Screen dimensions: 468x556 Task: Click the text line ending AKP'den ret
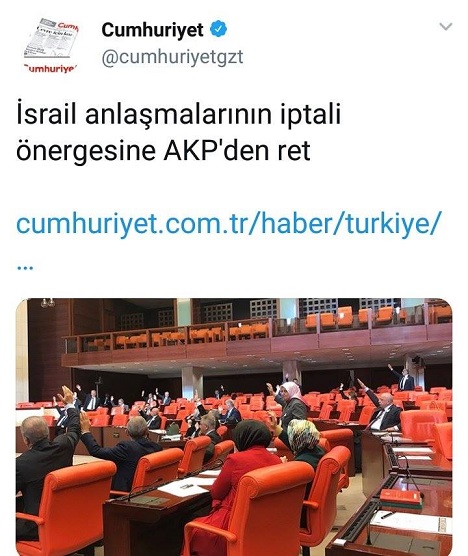(163, 150)
